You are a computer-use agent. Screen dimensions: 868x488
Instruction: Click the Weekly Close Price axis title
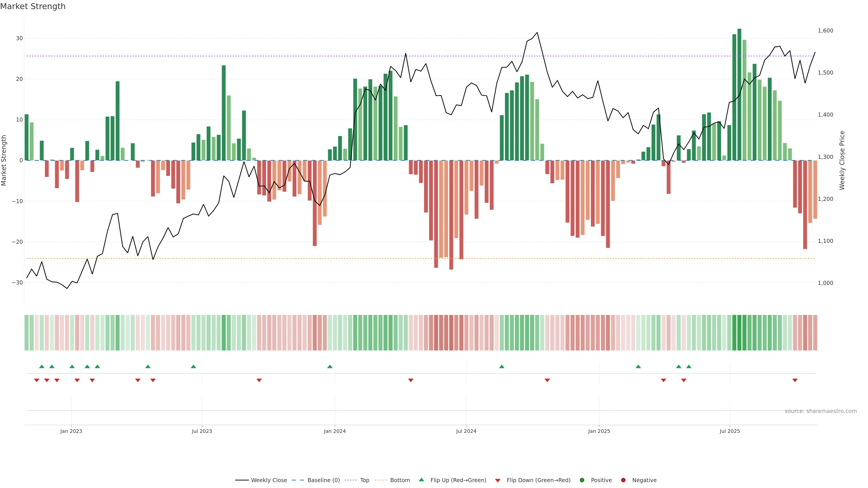tap(842, 160)
